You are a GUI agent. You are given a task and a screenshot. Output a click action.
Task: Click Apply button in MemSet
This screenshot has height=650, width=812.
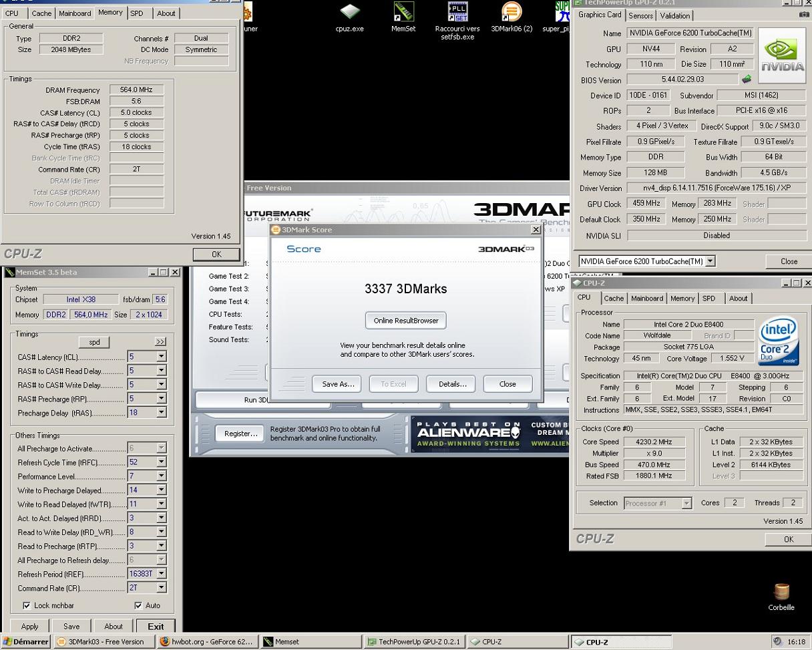(x=30, y=626)
